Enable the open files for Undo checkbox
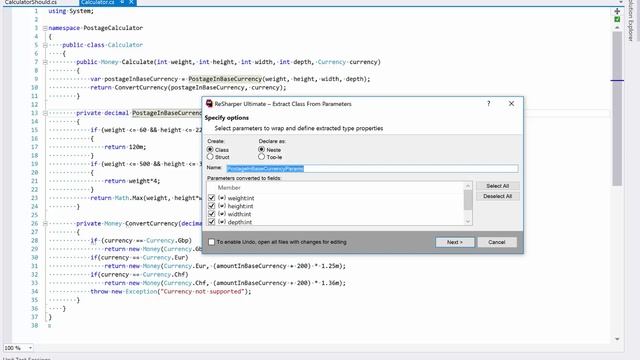 211,242
